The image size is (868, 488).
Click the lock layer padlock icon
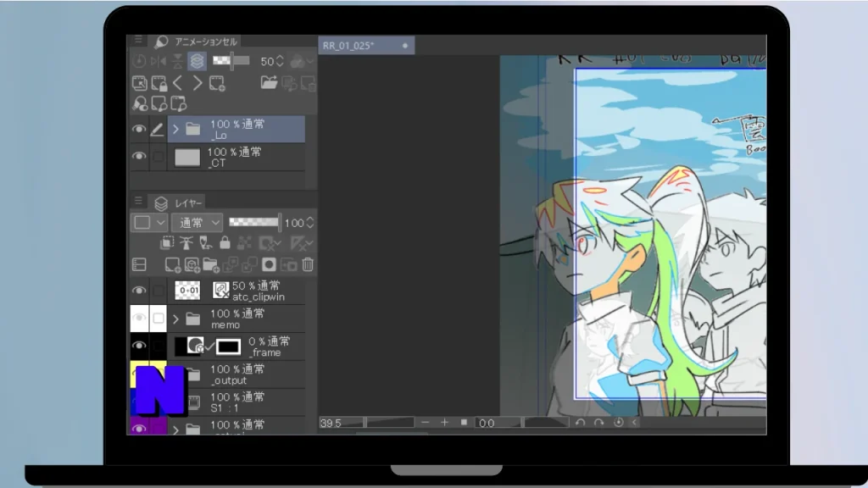(225, 243)
